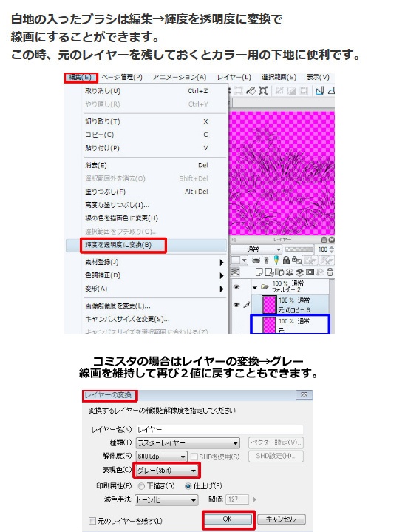
Task: Click the two-pane layer display toggle icon
Action: [235, 272]
